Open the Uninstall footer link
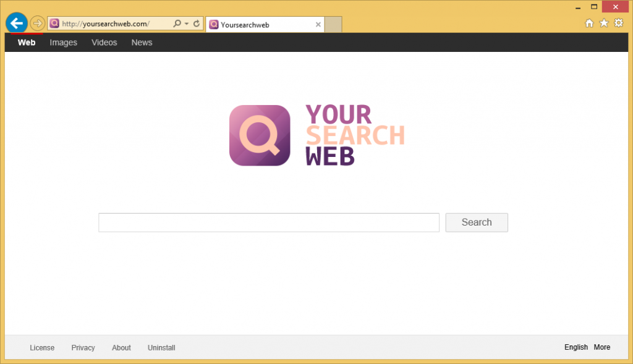Image resolution: width=633 pixels, height=364 pixels. 161,347
